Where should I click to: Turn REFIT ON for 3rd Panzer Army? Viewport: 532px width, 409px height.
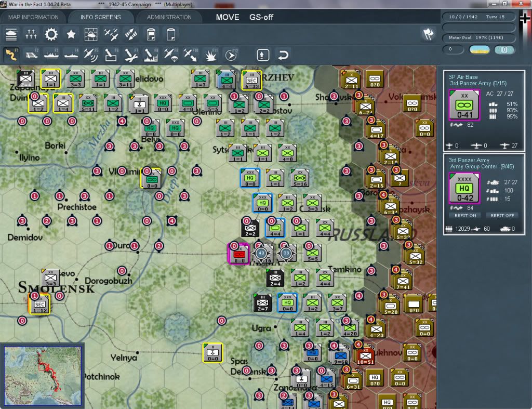tap(465, 216)
